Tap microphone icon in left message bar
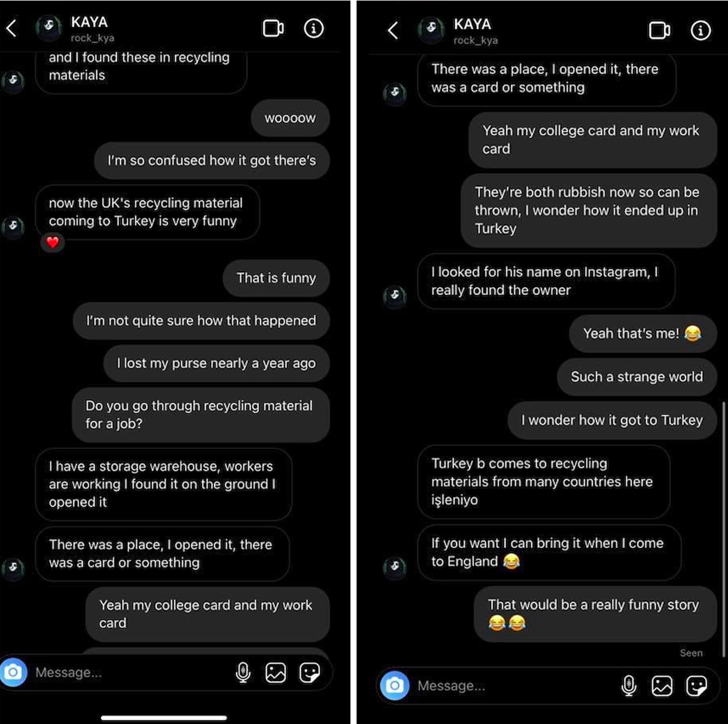The height and width of the screenshot is (724, 728). pos(243,672)
